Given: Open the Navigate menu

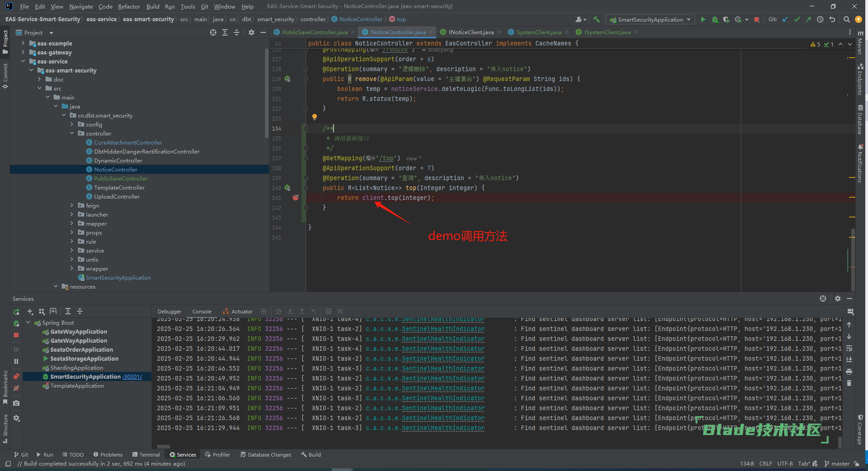Looking at the screenshot, I should pos(81,6).
